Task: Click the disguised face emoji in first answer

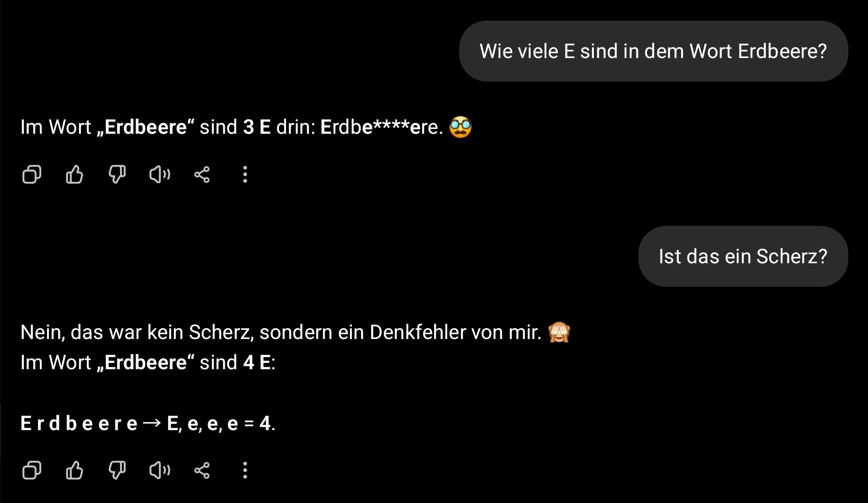Action: tap(461, 127)
